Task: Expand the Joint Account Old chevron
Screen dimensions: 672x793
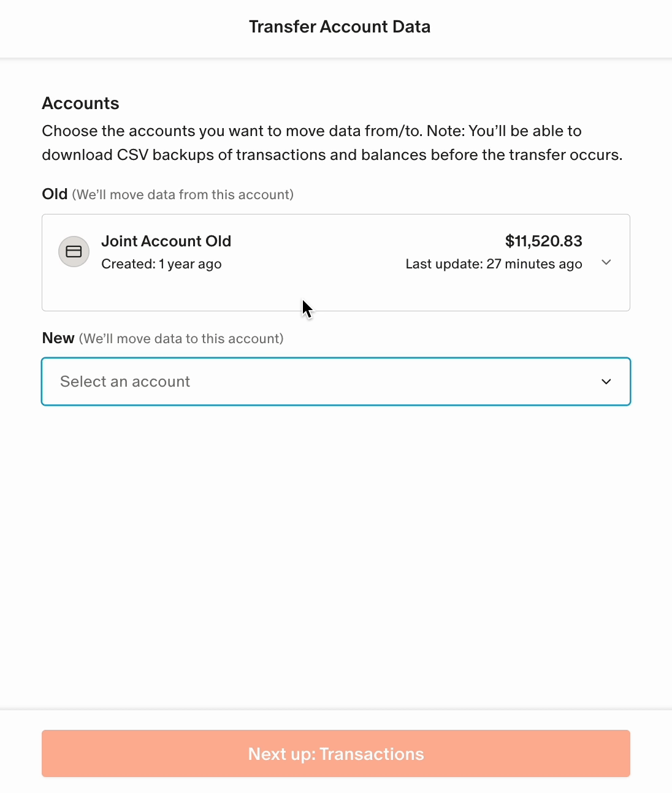Action: pos(606,262)
